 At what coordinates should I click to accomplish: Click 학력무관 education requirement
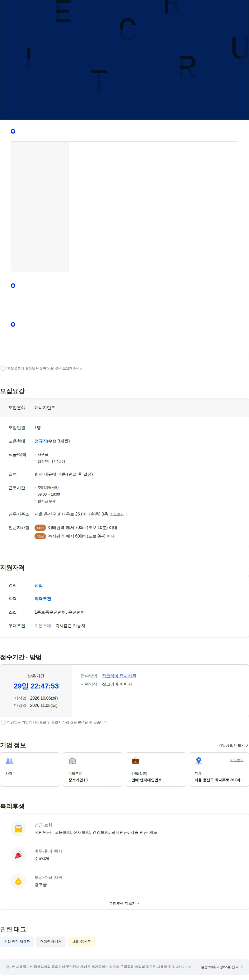43,598
